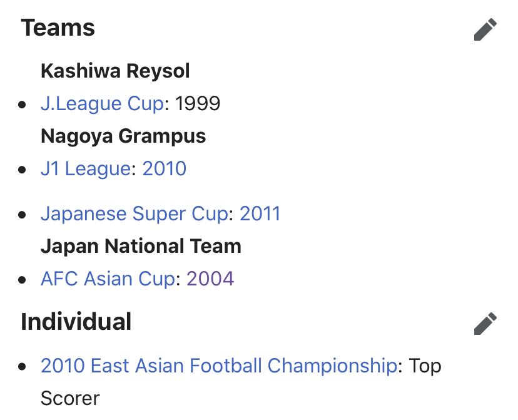Follow the 2011 link after Japanese Super Cup

pos(260,213)
